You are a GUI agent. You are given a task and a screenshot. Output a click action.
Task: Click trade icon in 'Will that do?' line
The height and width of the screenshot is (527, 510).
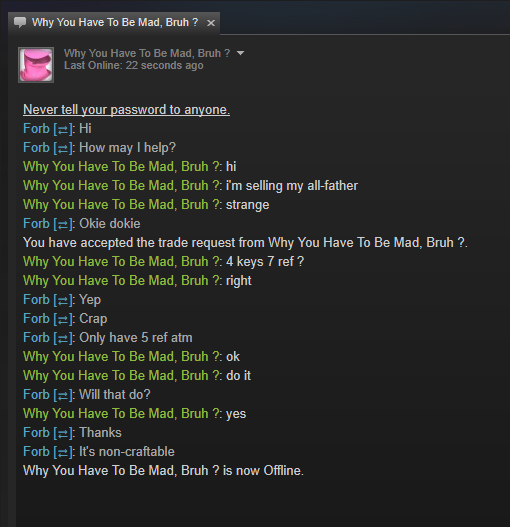[63, 396]
